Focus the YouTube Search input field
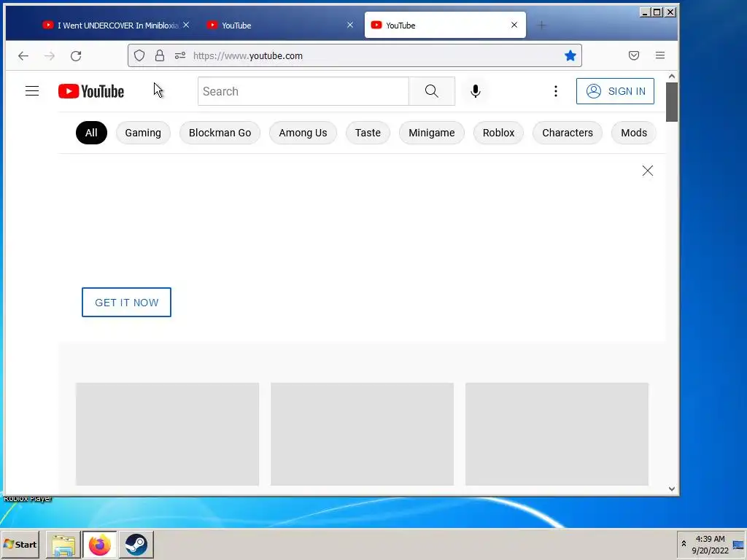 click(x=303, y=91)
